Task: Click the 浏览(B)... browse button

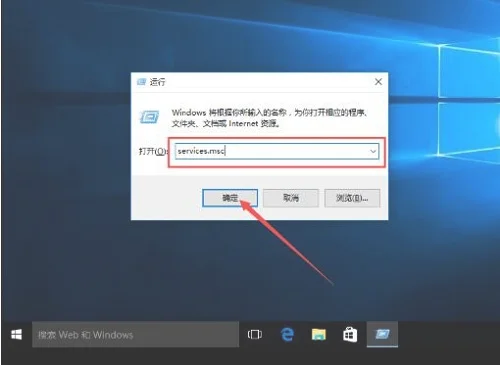Action: (x=352, y=198)
